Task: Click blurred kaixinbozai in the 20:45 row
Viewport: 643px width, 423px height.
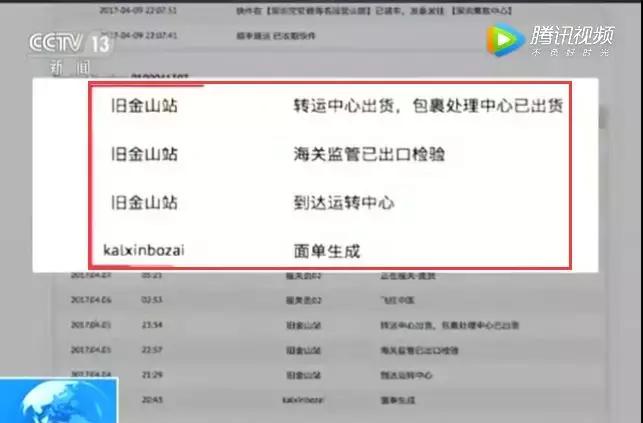Action: point(303,400)
